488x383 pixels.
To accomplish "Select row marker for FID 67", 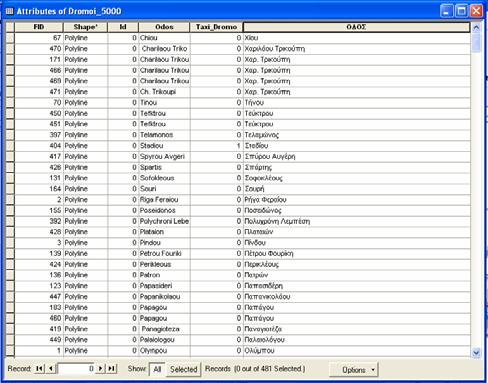I will point(10,38).
